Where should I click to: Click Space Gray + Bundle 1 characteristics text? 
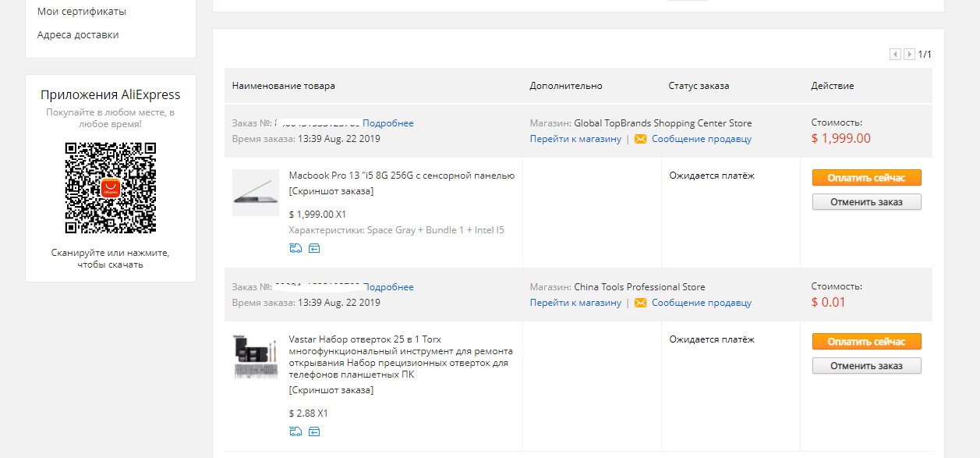[397, 230]
